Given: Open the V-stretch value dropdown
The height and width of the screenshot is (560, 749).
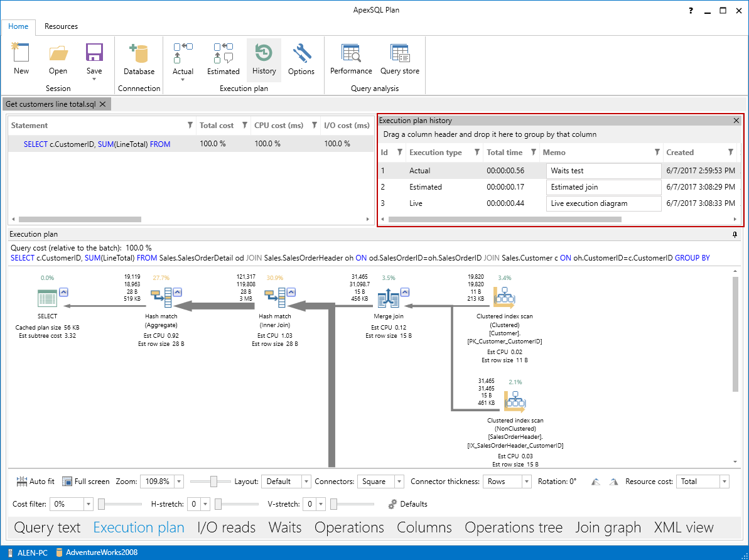Looking at the screenshot, I should 321,504.
